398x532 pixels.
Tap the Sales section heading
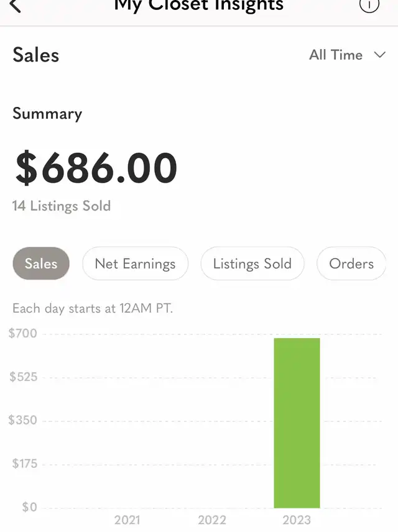coord(36,55)
